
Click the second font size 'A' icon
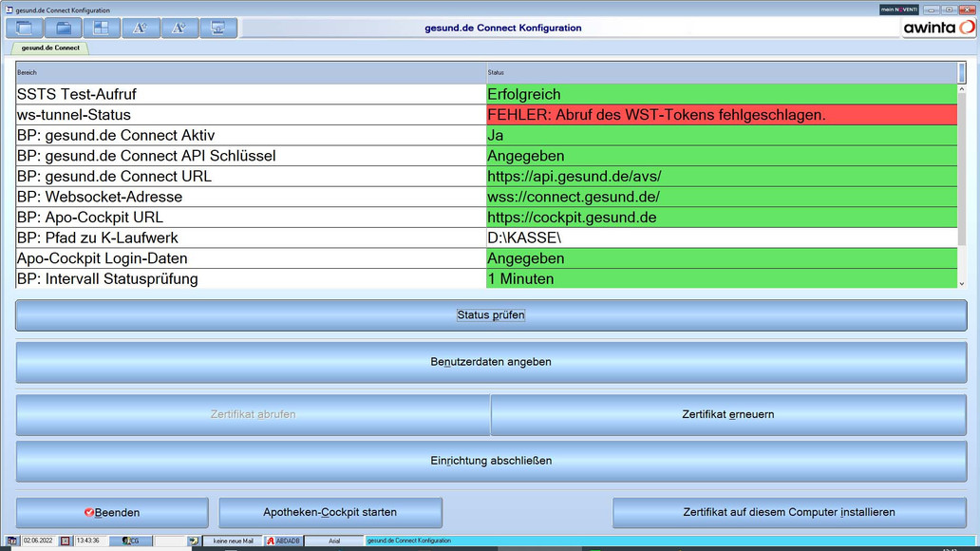pyautogui.click(x=179, y=28)
